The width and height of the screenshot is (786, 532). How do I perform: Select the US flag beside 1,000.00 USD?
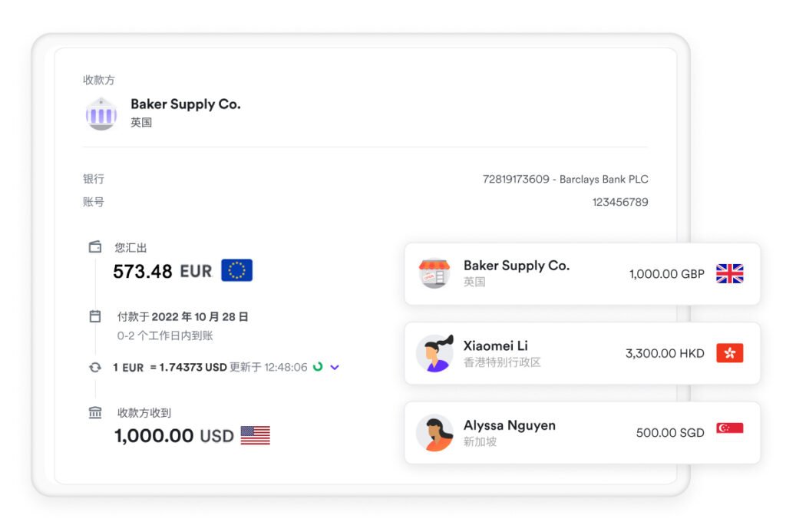coord(255,435)
